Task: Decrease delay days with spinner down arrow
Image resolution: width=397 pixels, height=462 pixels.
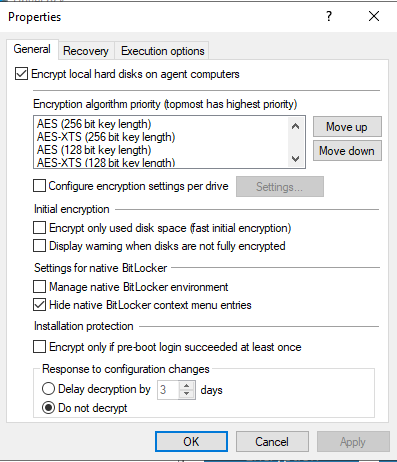Action: click(x=186, y=394)
